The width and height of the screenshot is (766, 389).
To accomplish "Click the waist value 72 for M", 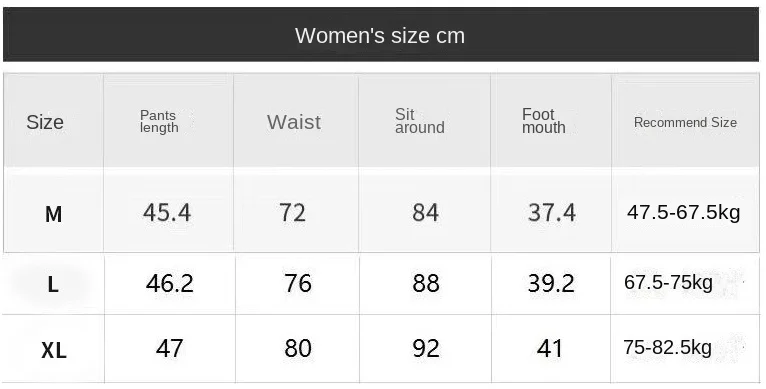I will tap(293, 213).
